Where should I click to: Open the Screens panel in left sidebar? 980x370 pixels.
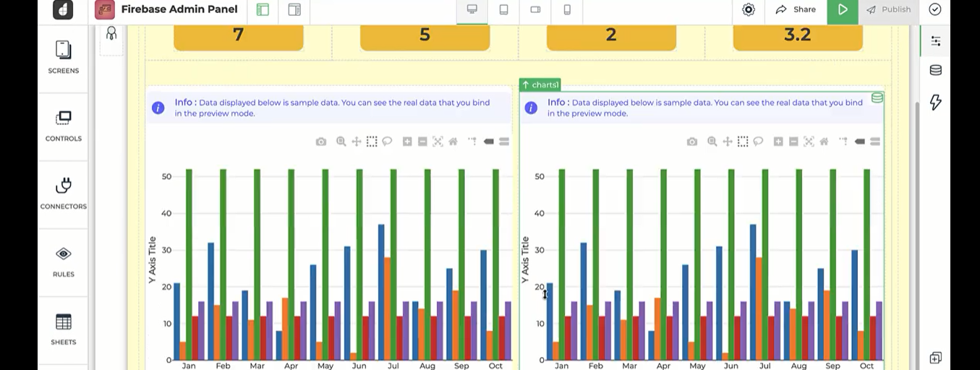pyautogui.click(x=63, y=57)
